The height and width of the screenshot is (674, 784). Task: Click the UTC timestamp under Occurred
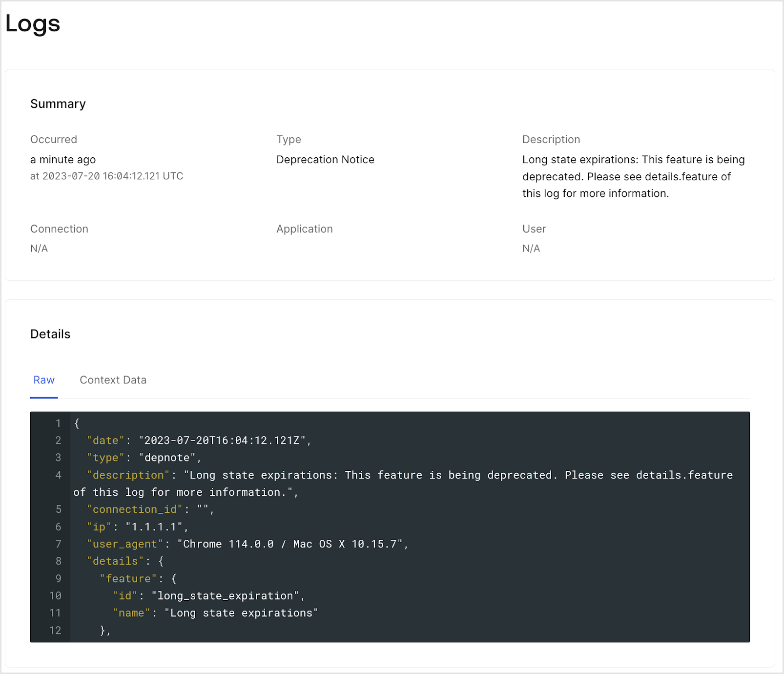[106, 176]
